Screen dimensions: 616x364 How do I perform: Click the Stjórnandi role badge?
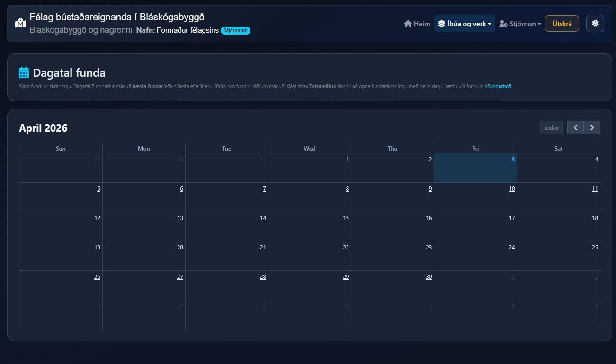click(x=235, y=31)
